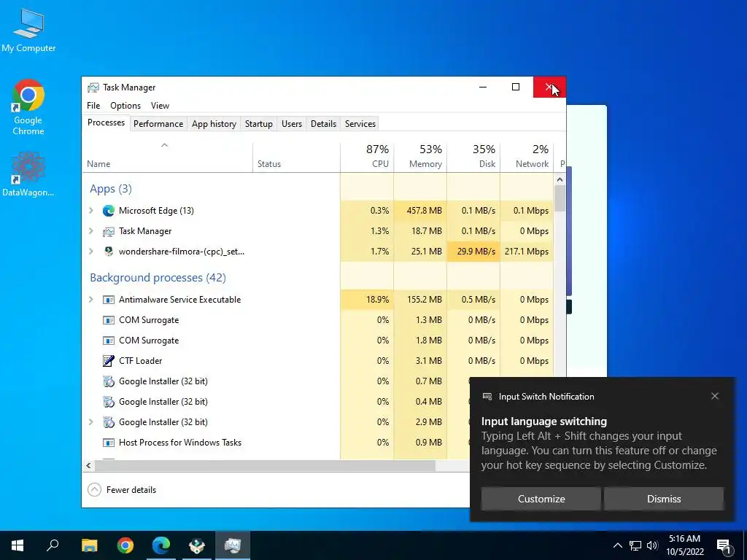Image resolution: width=747 pixels, height=560 pixels.
Task: Expand the wondershare-filmora process group
Action: click(91, 252)
